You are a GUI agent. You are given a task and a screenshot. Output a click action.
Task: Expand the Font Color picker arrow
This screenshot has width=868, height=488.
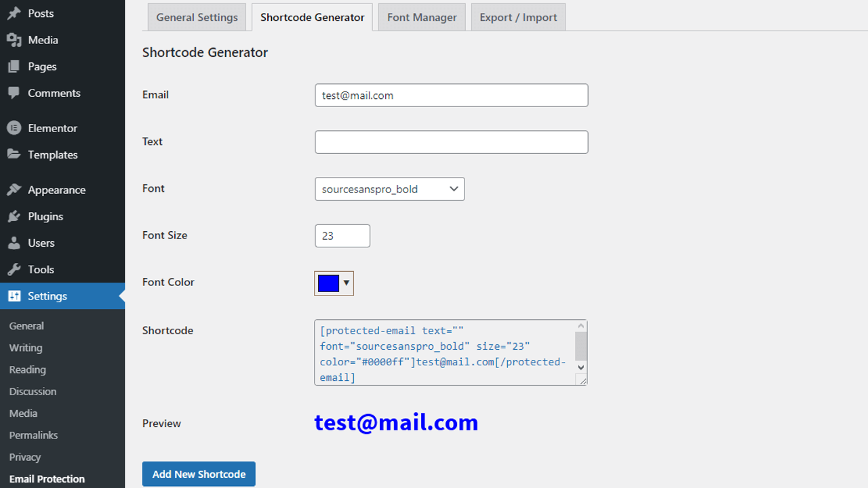point(345,283)
